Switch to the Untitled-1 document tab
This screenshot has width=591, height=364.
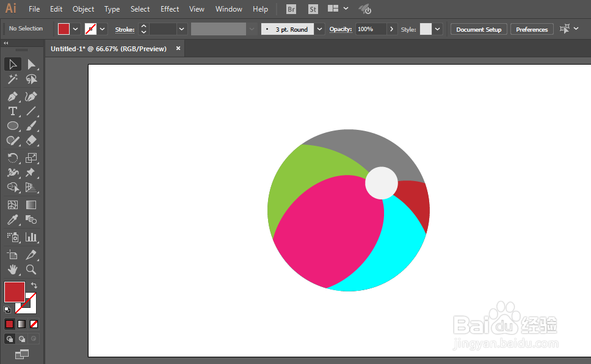coord(109,49)
